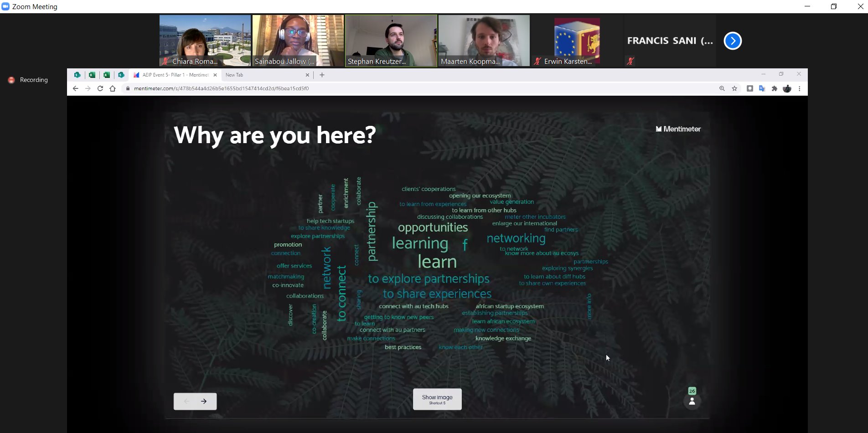This screenshot has width=868, height=433.
Task: Click 'best practices' in the word cloud
Action: point(403,347)
